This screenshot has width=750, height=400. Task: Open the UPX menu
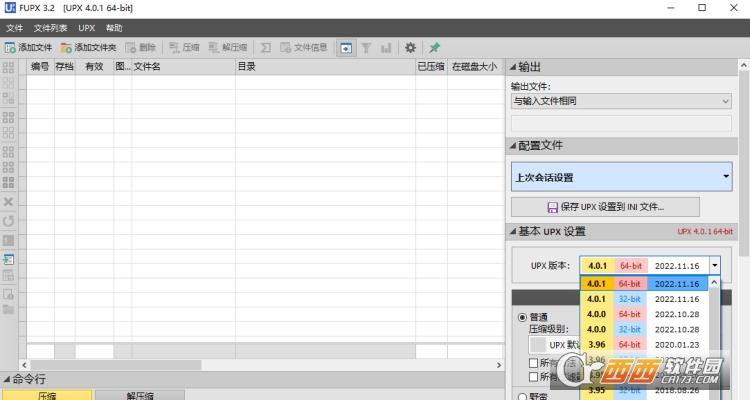(87, 28)
